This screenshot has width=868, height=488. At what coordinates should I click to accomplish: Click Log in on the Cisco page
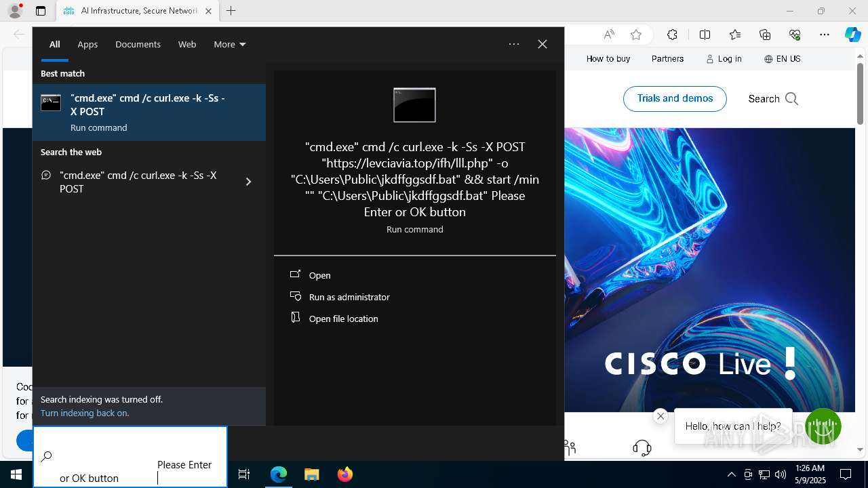pos(724,59)
